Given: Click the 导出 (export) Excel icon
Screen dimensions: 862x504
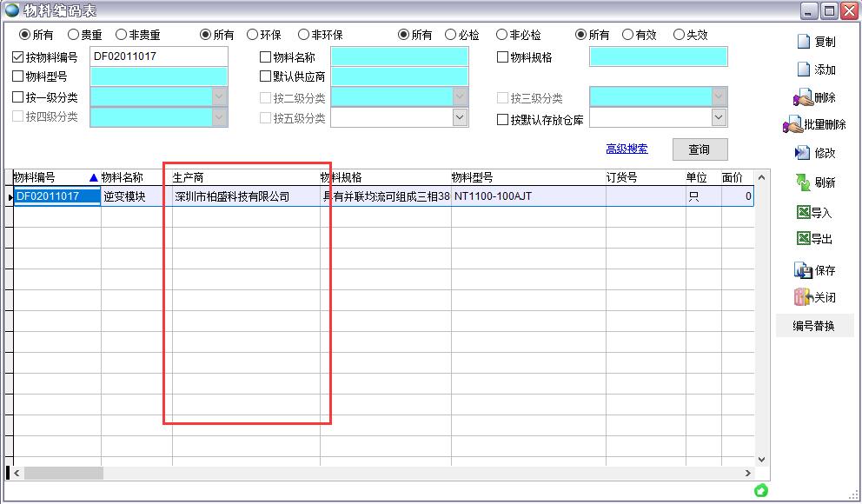Looking at the screenshot, I should [803, 239].
